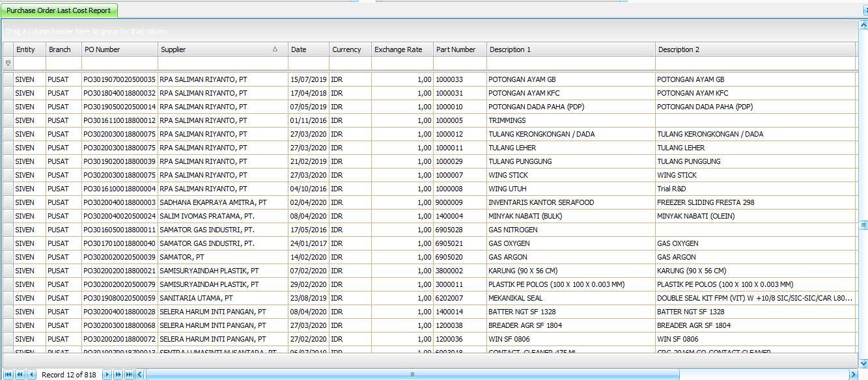
Task: Select the WING STICK Description 1 cell
Action: click(x=571, y=175)
